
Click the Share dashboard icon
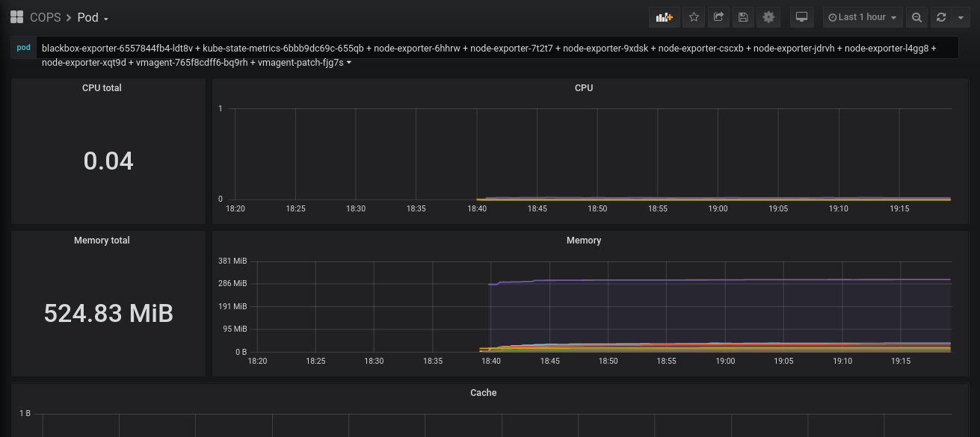tap(718, 17)
